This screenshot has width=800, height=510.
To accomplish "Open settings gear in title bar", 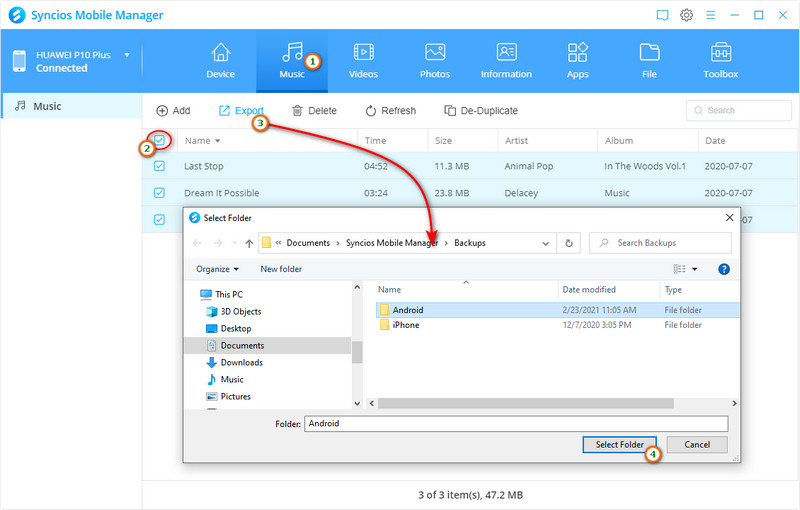I will 686,15.
